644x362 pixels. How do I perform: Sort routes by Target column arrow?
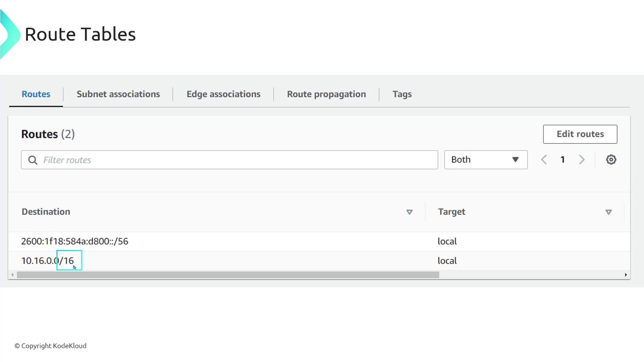(x=608, y=212)
